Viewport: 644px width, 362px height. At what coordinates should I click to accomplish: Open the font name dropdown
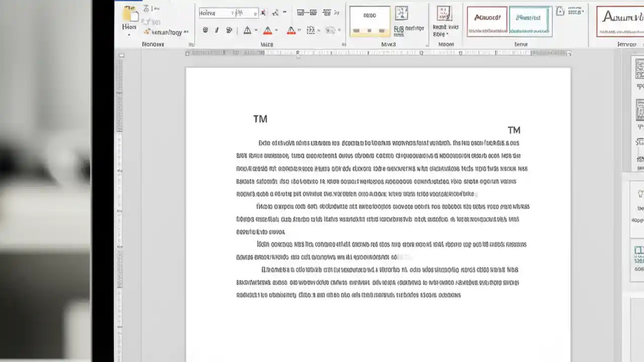233,13
